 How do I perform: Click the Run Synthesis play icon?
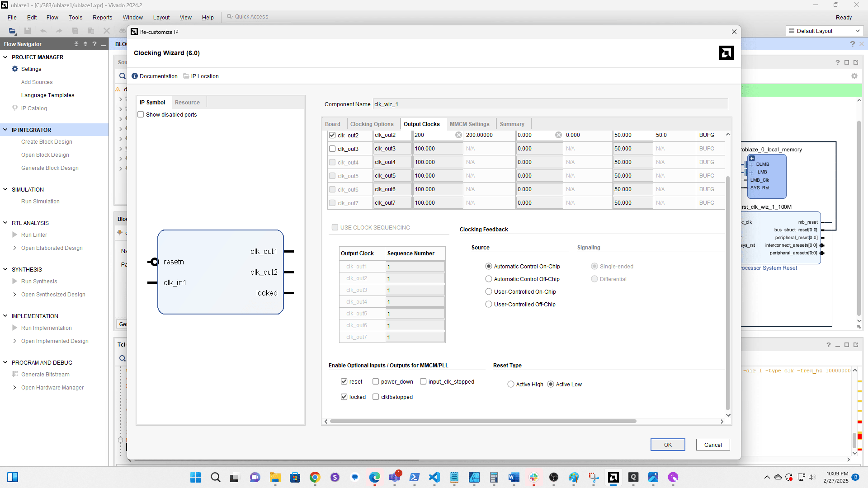[15, 281]
